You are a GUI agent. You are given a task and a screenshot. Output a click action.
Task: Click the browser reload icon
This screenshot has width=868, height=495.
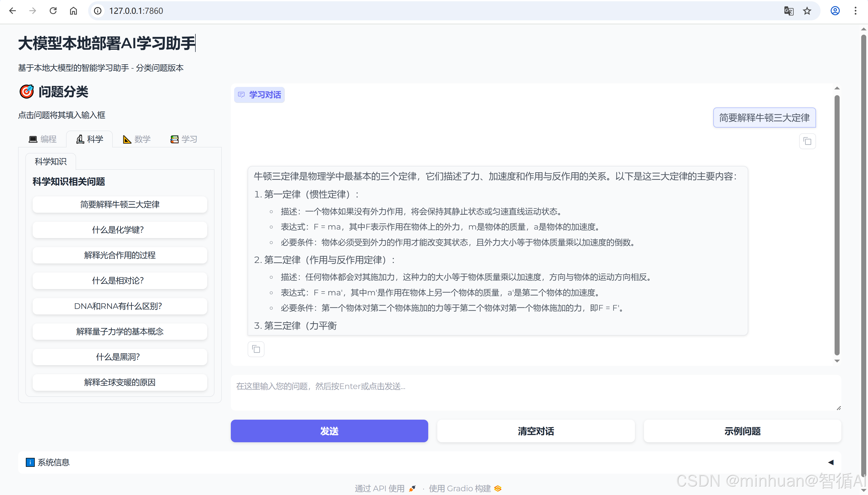[53, 11]
